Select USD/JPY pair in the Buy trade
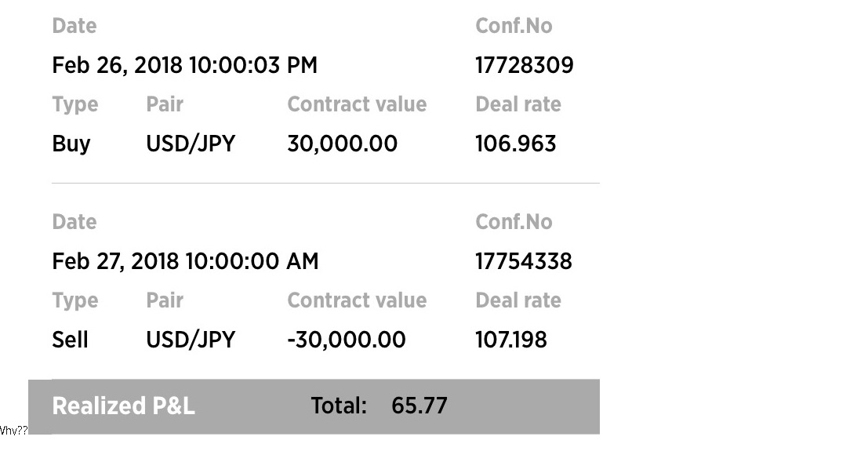 (191, 144)
